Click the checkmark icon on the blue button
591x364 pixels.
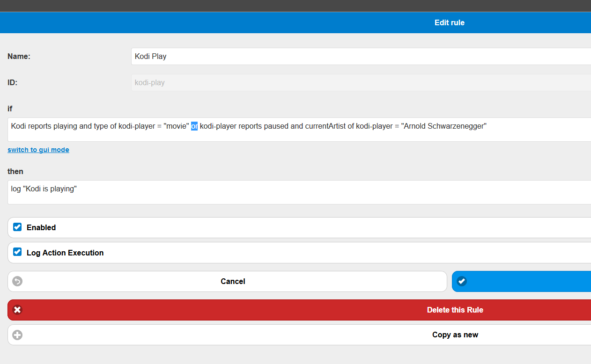(462, 281)
